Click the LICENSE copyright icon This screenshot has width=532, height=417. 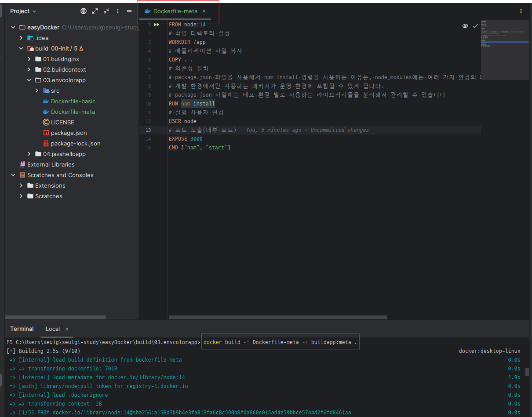(46, 122)
